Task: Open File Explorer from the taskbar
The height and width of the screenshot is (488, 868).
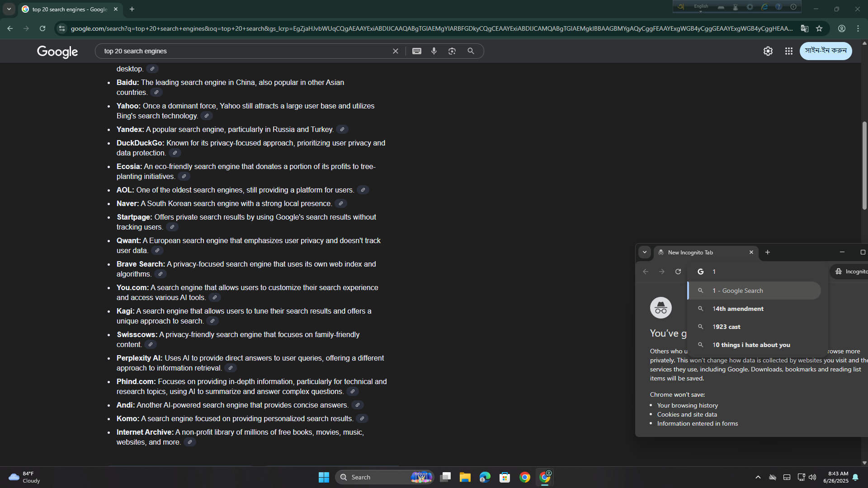Action: click(465, 477)
